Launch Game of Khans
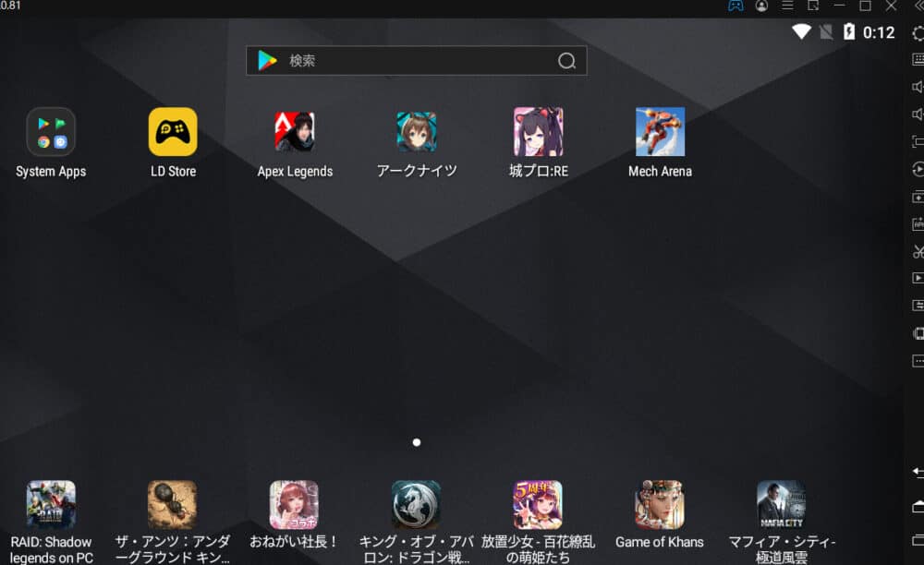This screenshot has width=924, height=565. [x=659, y=505]
